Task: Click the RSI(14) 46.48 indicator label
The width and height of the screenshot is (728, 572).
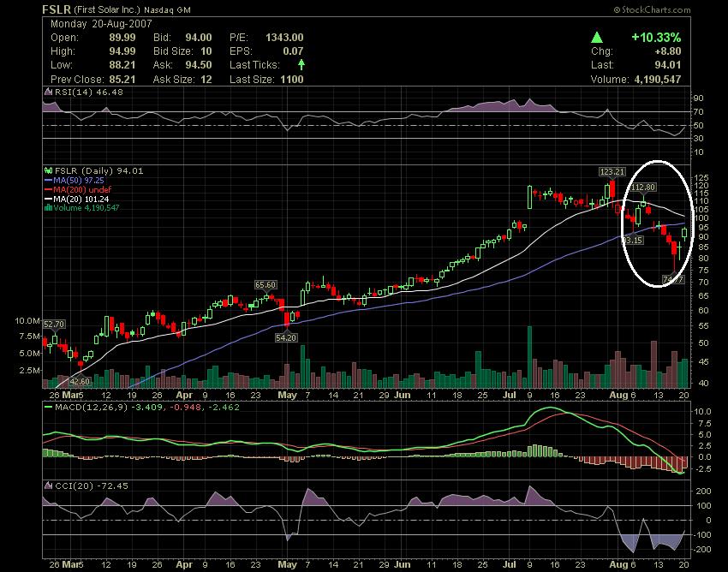Action: pos(89,92)
